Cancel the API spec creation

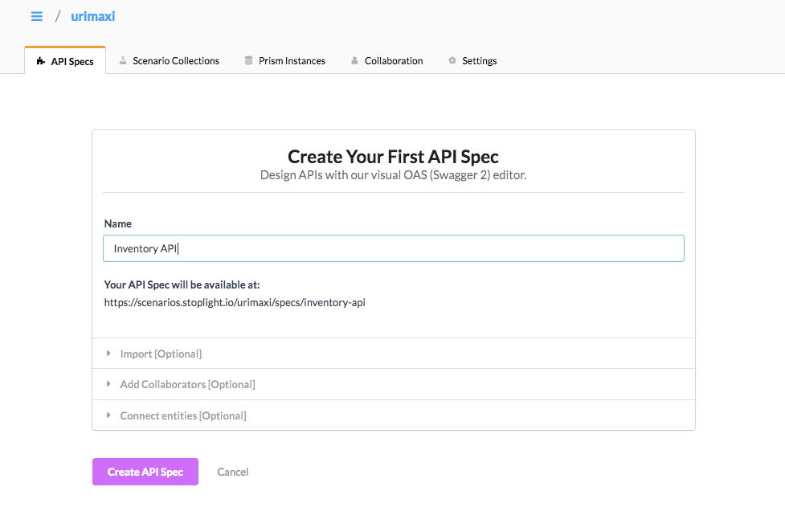[233, 472]
